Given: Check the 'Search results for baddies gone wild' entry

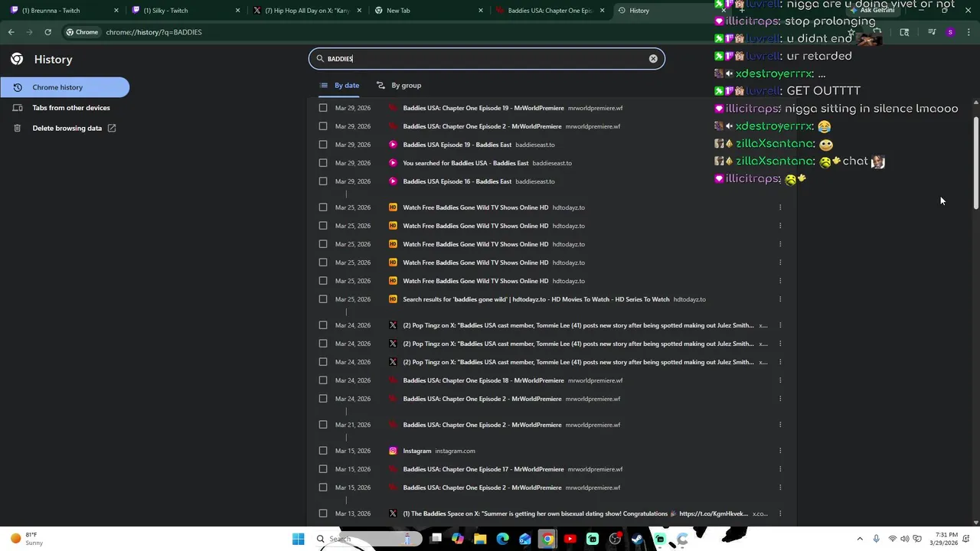Looking at the screenshot, I should [323, 299].
